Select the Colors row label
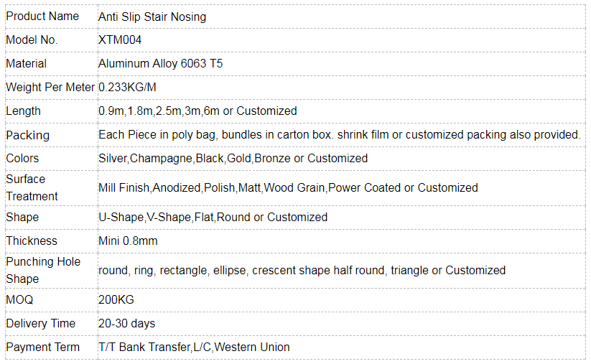Image resolution: width=591 pixels, height=364 pixels. tap(22, 158)
